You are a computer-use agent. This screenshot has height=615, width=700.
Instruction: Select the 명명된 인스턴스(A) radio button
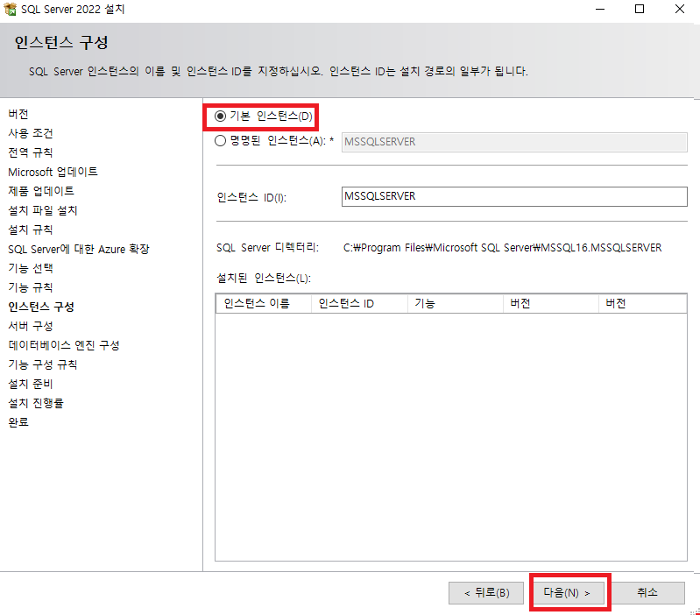pyautogui.click(x=220, y=141)
